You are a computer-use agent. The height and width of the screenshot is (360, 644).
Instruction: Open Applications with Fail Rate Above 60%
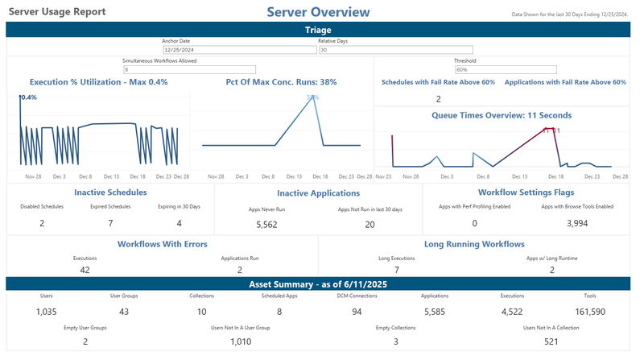[x=565, y=82]
